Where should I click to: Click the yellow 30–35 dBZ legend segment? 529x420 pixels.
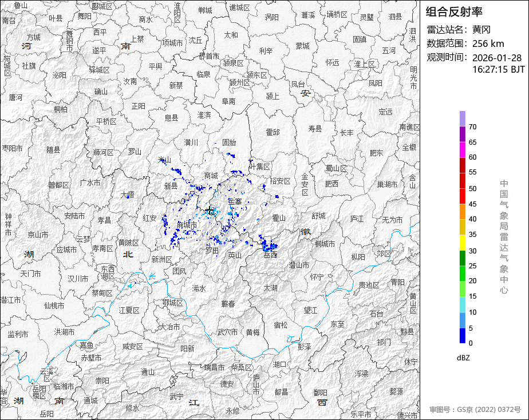462,243
